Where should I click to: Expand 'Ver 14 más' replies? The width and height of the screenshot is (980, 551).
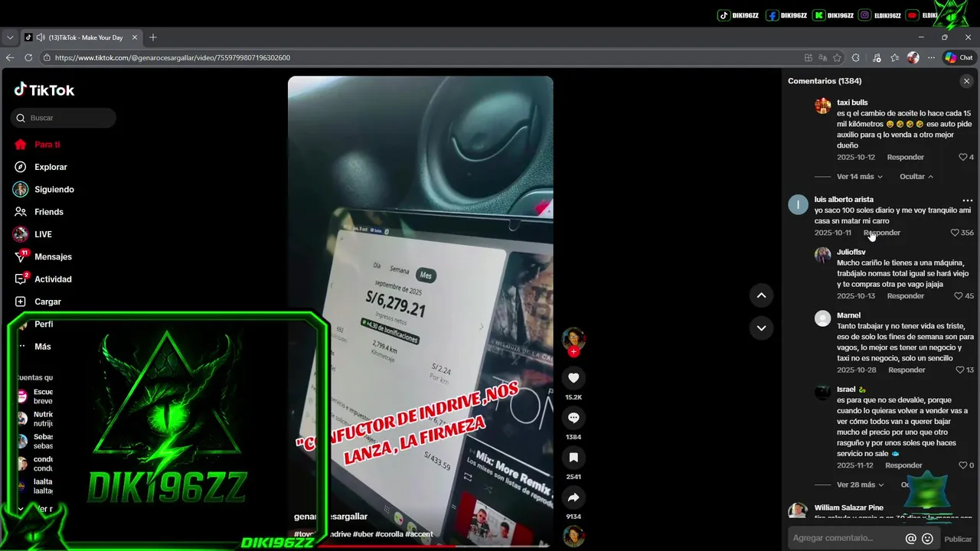click(x=859, y=177)
